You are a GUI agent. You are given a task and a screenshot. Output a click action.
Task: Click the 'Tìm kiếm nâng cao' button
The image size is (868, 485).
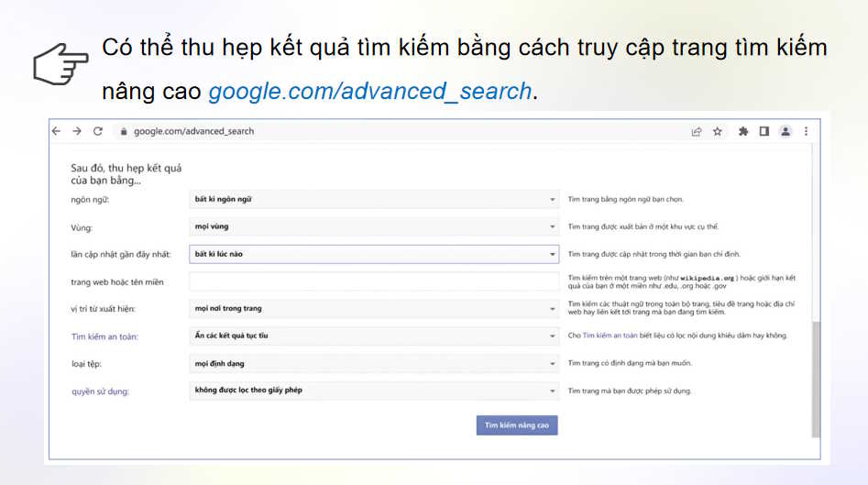517,425
